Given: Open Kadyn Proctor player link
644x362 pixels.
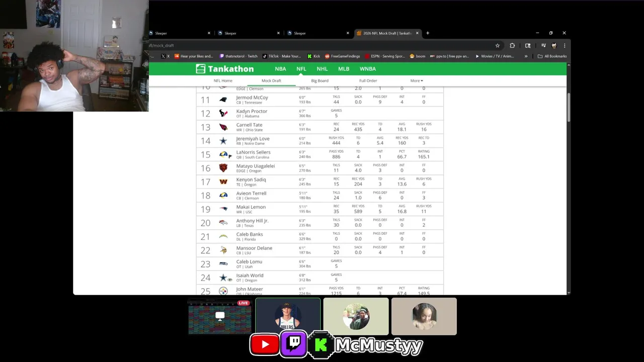Looking at the screenshot, I should (252, 111).
